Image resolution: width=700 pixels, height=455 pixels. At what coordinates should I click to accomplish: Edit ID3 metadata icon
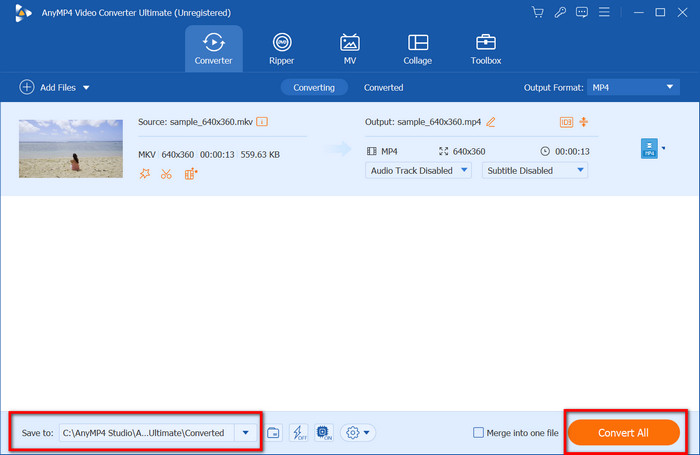566,122
